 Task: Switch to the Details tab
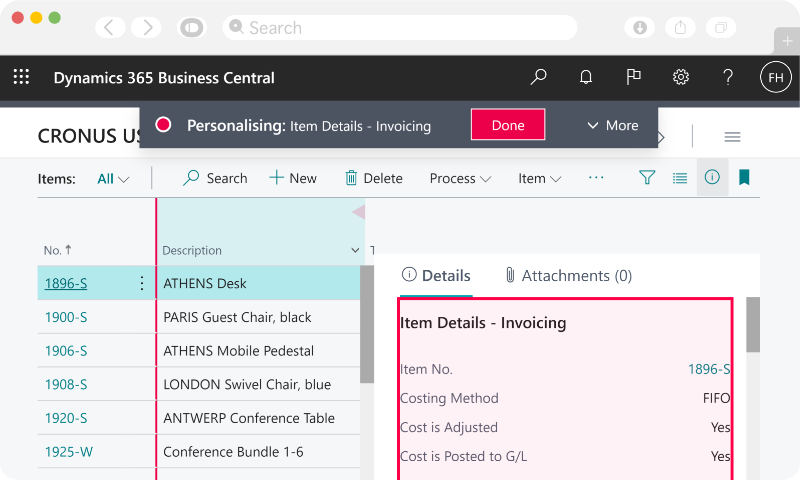pyautogui.click(x=436, y=275)
